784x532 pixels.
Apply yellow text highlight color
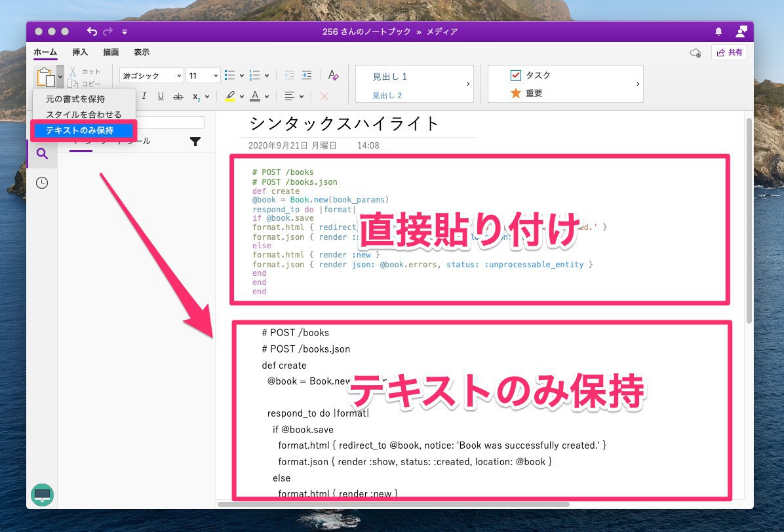pyautogui.click(x=230, y=96)
